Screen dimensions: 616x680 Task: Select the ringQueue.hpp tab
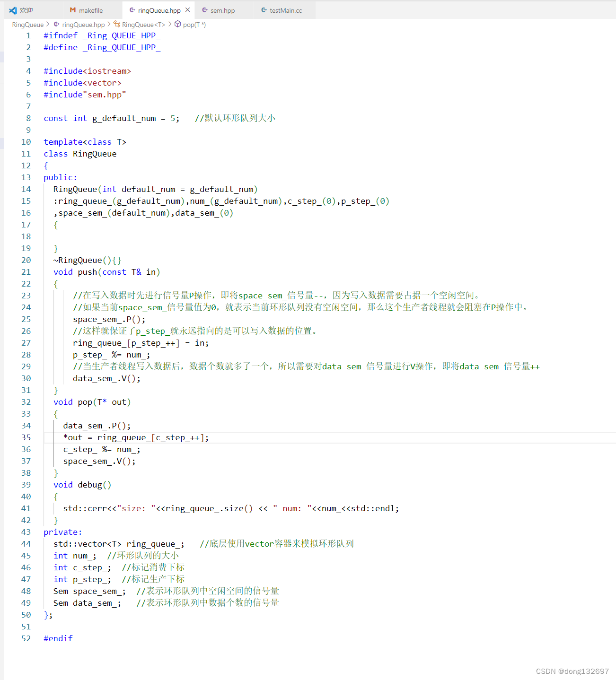pos(159,10)
